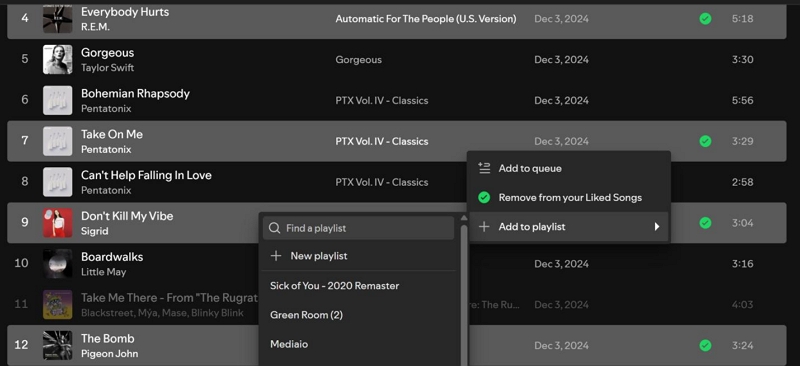Open the Add to playlist menu entry

[569, 227]
